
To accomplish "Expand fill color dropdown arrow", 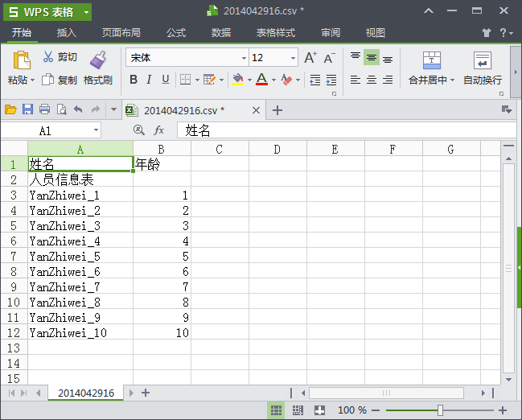I will [x=249, y=80].
